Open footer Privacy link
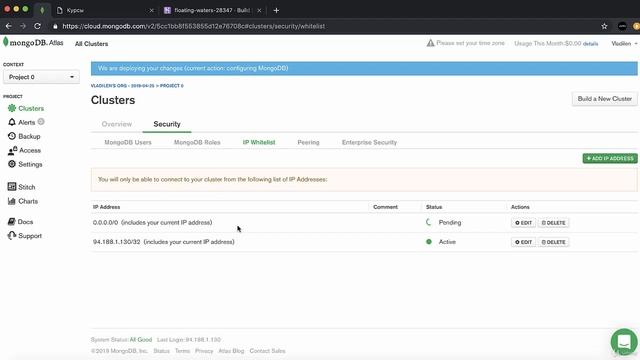Screen dimensions: 640x360 click(x=204, y=351)
